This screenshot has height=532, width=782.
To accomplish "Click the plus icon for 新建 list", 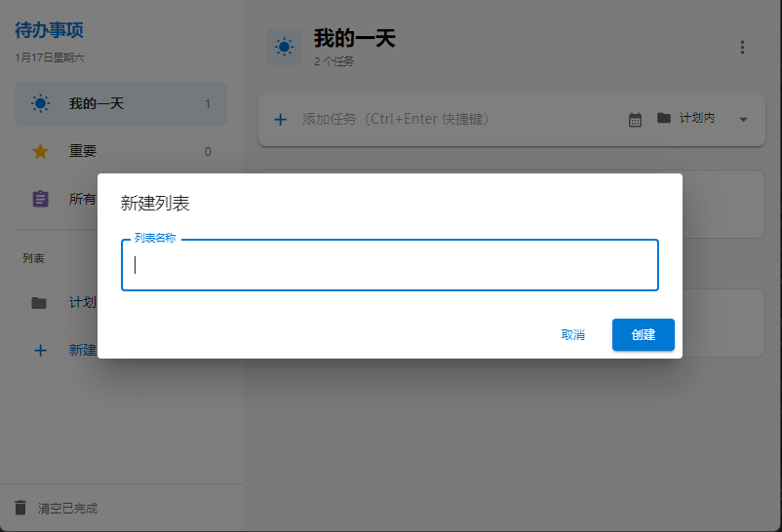I will [x=40, y=351].
